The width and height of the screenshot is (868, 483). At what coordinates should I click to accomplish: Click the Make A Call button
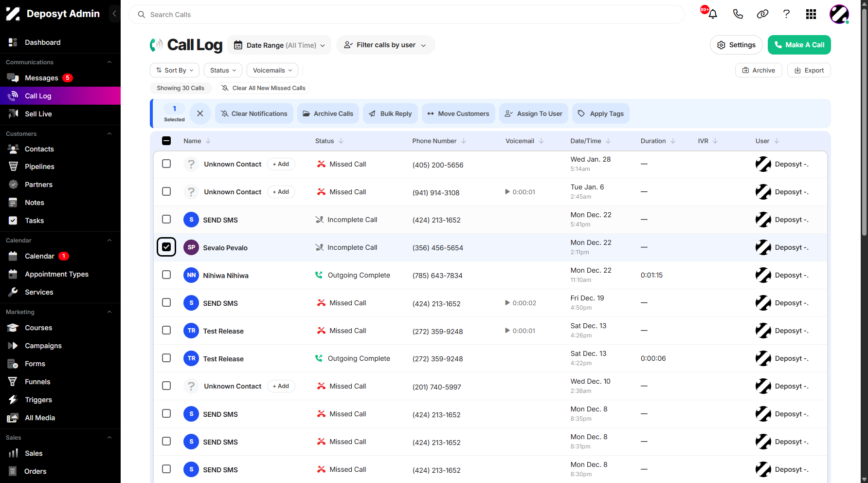[x=799, y=45]
